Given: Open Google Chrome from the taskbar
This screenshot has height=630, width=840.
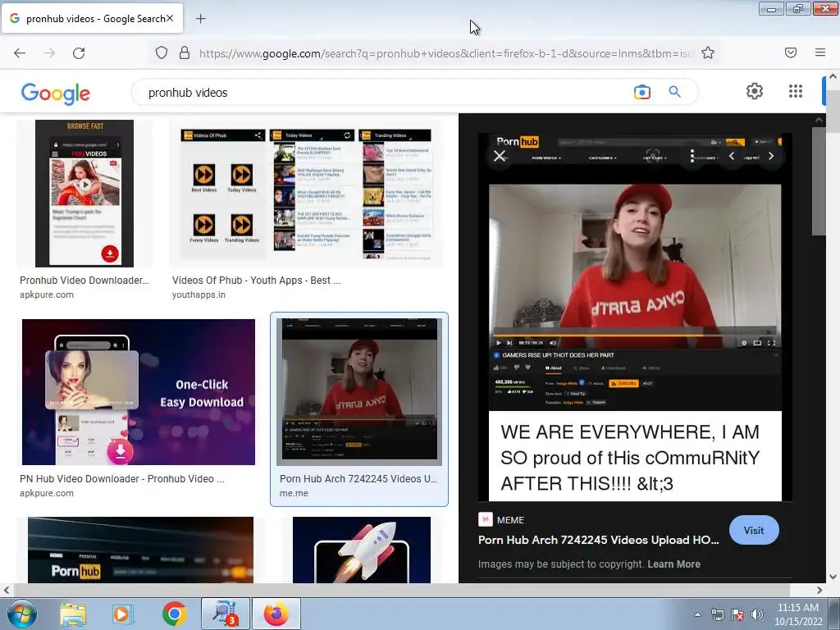Looking at the screenshot, I should click(x=174, y=614).
